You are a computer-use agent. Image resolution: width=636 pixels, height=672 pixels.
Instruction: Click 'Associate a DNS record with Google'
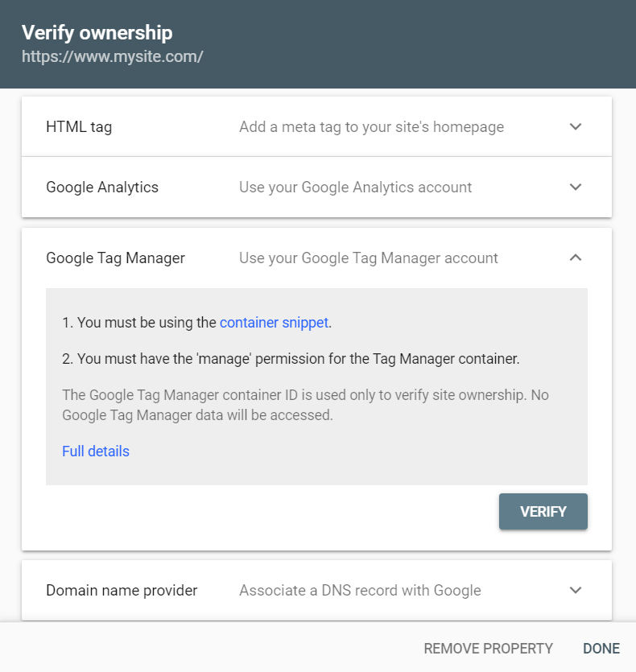tap(360, 591)
